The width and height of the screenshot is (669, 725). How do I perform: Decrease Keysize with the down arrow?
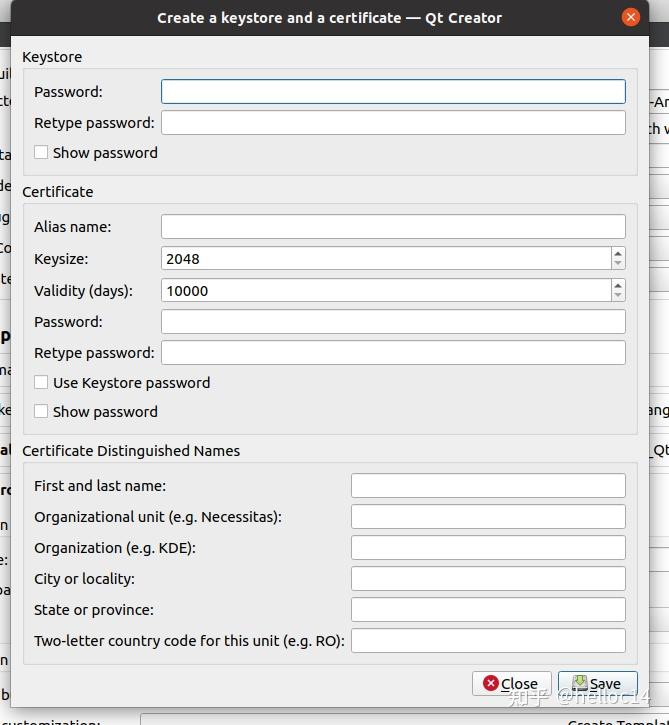point(618,264)
